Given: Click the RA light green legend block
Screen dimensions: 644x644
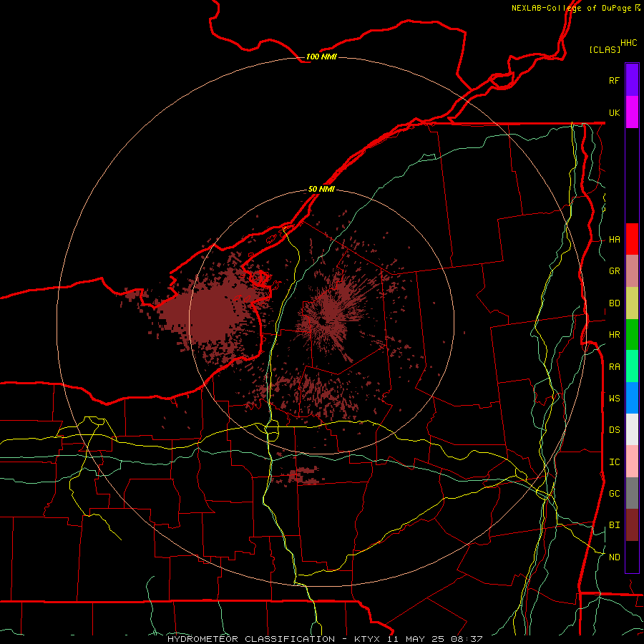Looking at the screenshot, I should click(x=632, y=366).
